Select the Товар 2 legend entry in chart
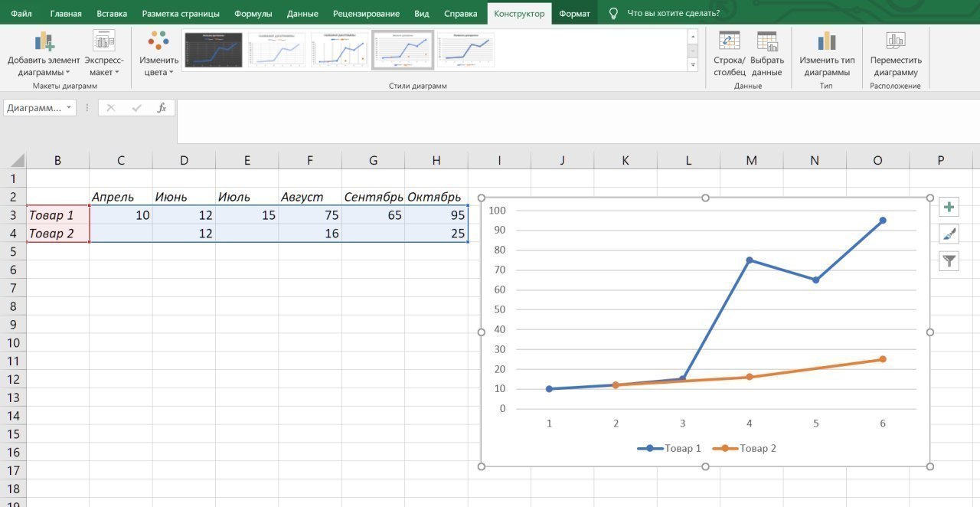The width and height of the screenshot is (980, 507). (744, 448)
